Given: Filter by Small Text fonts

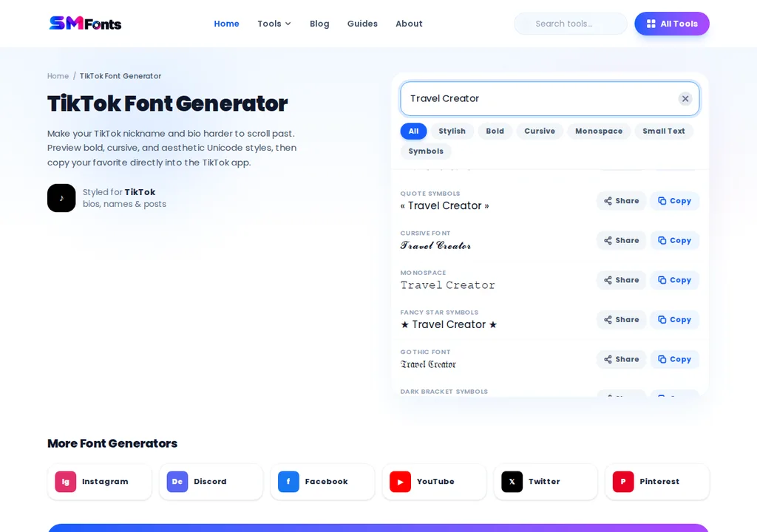Looking at the screenshot, I should point(663,131).
